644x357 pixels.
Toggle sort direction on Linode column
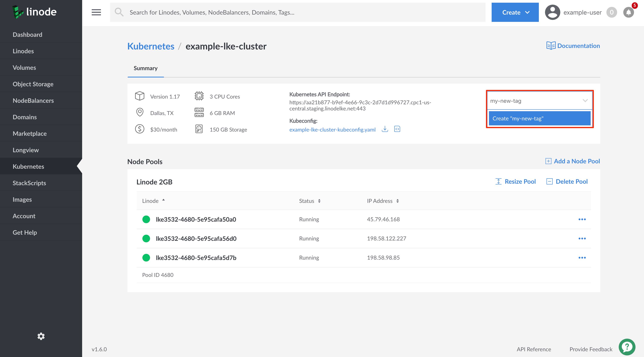(163, 200)
